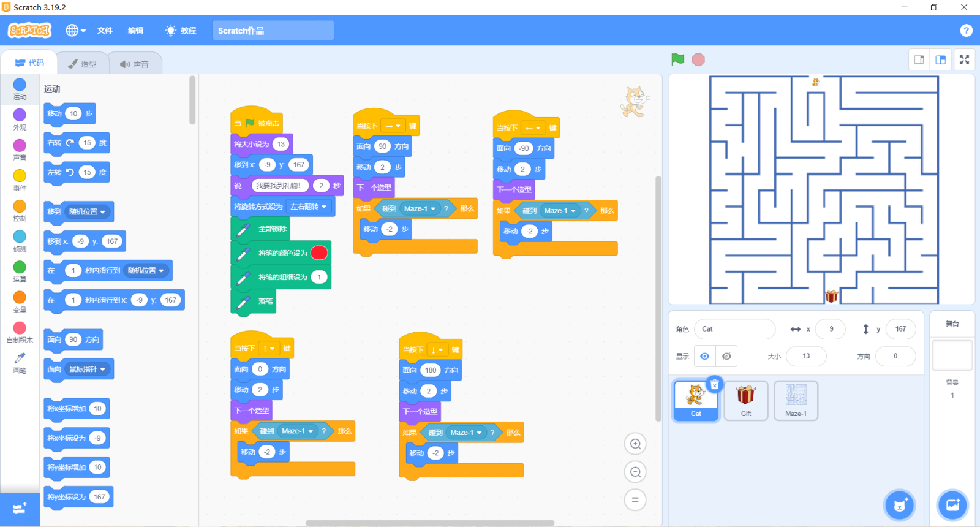Image resolution: width=980 pixels, height=527 pixels.
Task: Open the choose a sprite button
Action: click(899, 505)
